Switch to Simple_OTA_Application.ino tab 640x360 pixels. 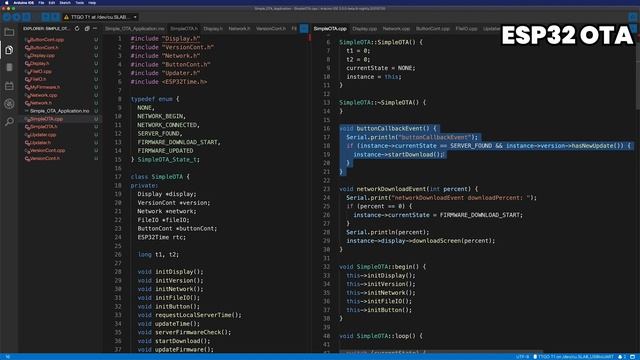pyautogui.click(x=135, y=29)
